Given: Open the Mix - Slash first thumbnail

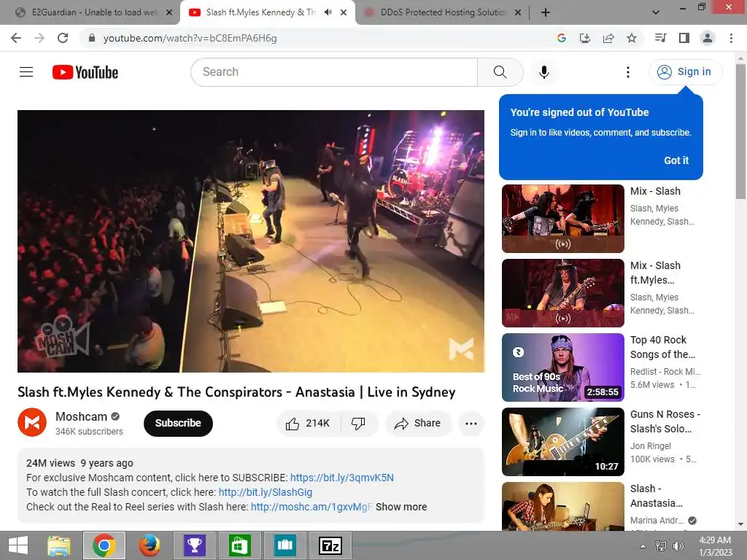Looking at the screenshot, I should tap(562, 219).
